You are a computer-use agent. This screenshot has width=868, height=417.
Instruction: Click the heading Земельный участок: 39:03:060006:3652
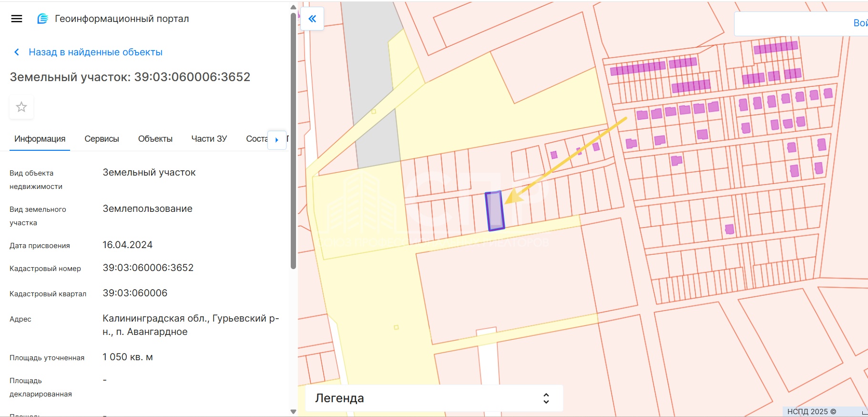pyautogui.click(x=130, y=77)
